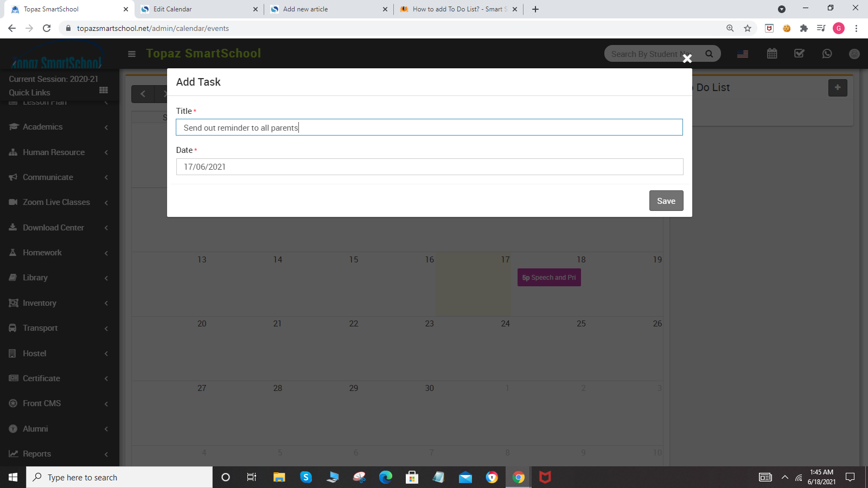Click the language flag icon

(x=743, y=54)
